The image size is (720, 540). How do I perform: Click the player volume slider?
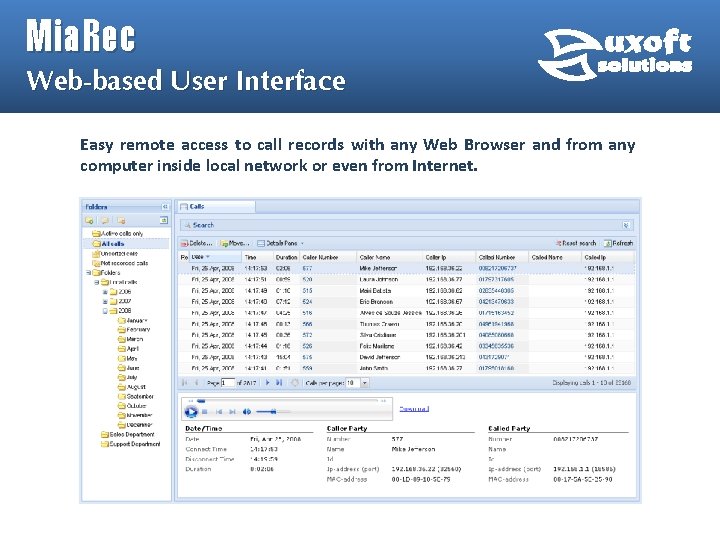(x=273, y=412)
